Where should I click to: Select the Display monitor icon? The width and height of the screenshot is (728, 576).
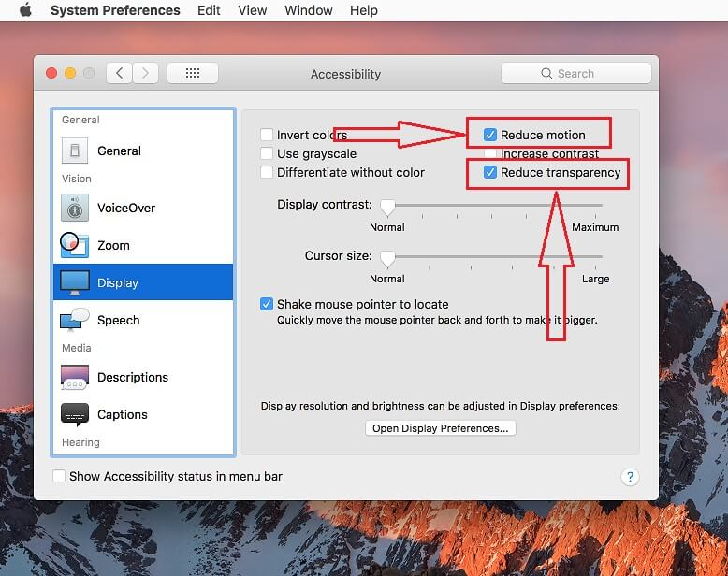point(75,282)
